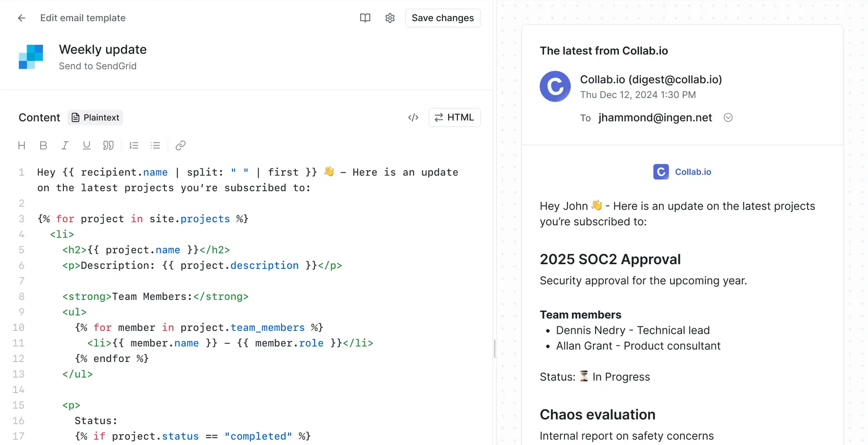
Task: Create a bulleted list
Action: point(155,145)
